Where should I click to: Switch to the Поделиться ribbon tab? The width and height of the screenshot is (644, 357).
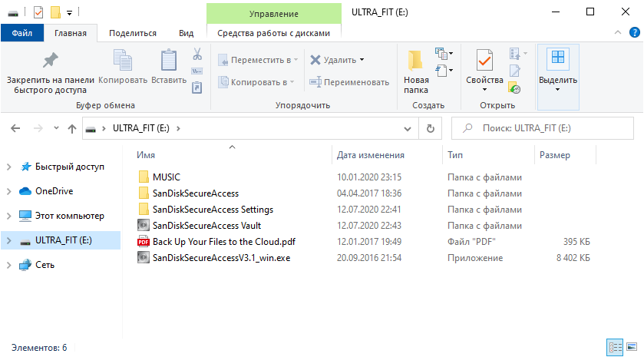[x=133, y=33]
